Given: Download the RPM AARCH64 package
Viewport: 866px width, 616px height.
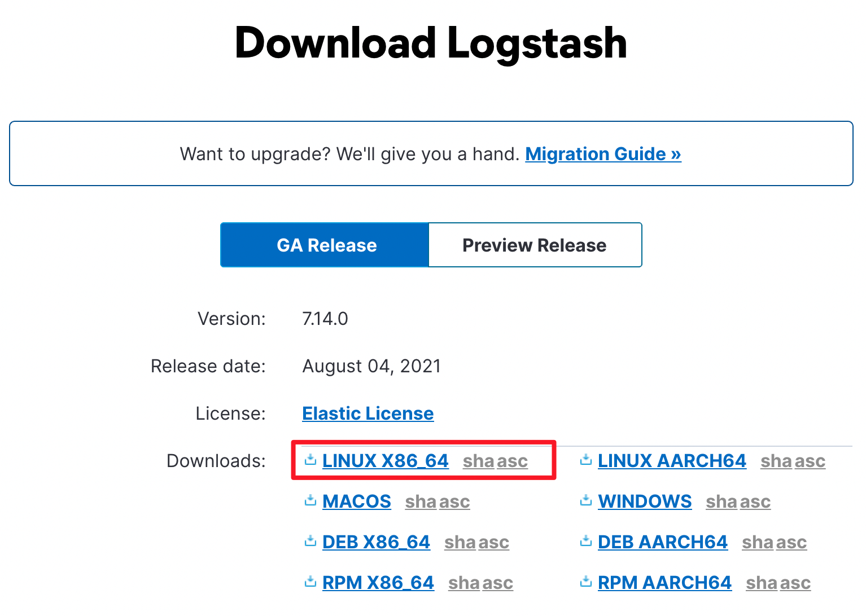Looking at the screenshot, I should 664,583.
